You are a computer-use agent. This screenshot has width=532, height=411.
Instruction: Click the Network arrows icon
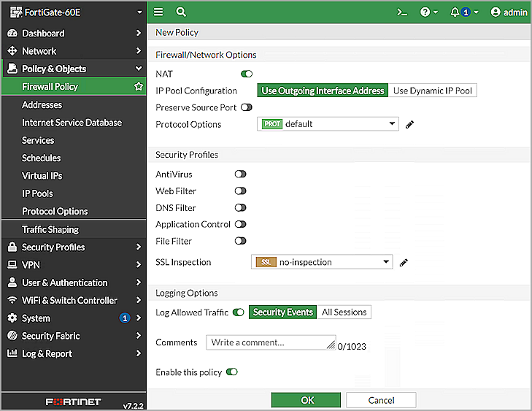pos(12,51)
